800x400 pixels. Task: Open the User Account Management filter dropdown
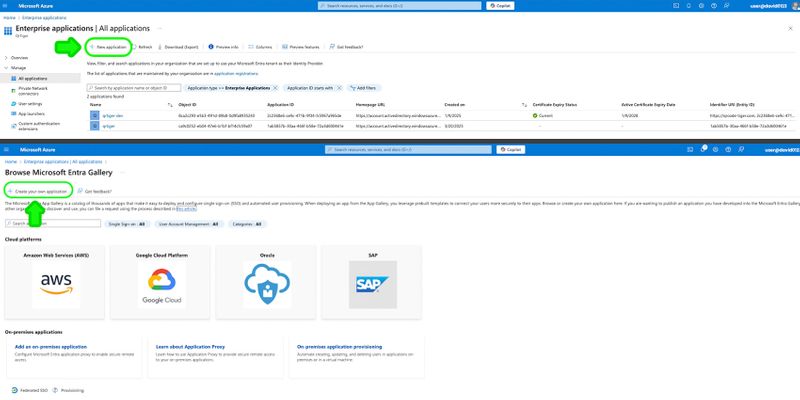point(189,224)
